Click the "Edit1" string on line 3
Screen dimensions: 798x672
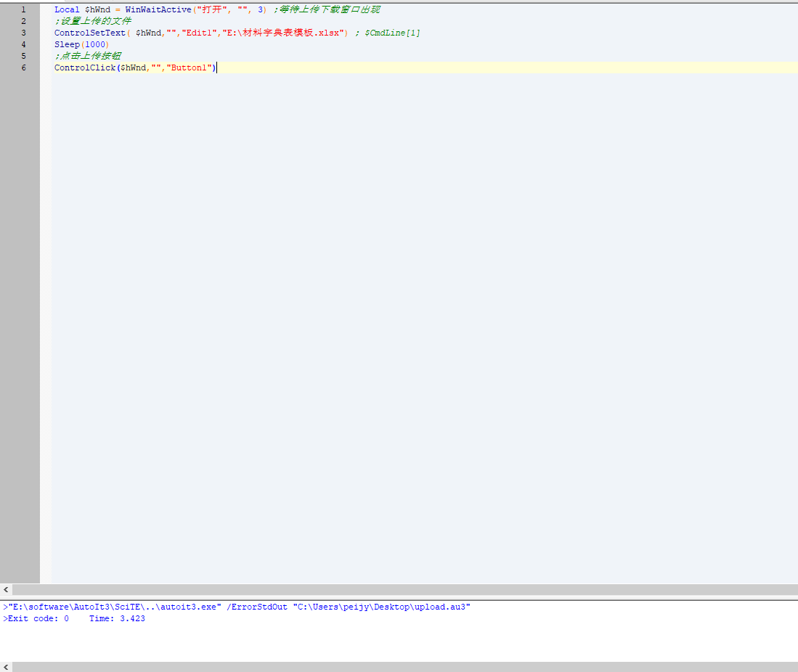tap(199, 33)
